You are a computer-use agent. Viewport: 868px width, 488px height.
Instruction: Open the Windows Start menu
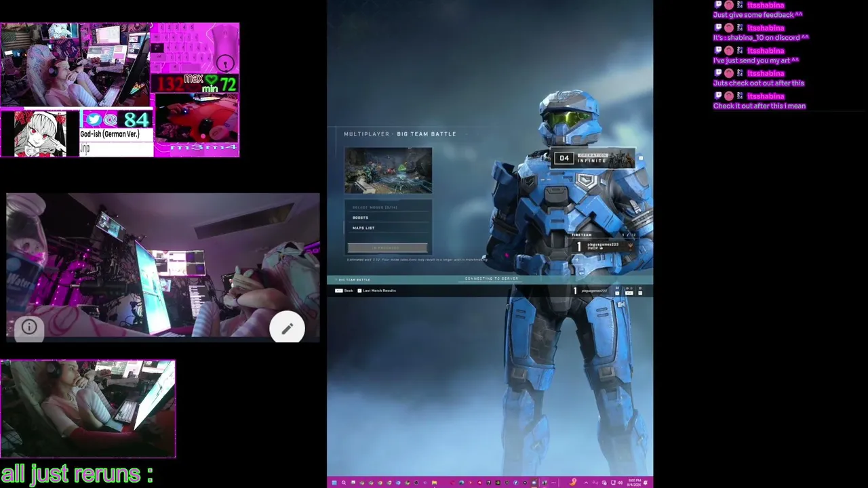click(x=334, y=483)
